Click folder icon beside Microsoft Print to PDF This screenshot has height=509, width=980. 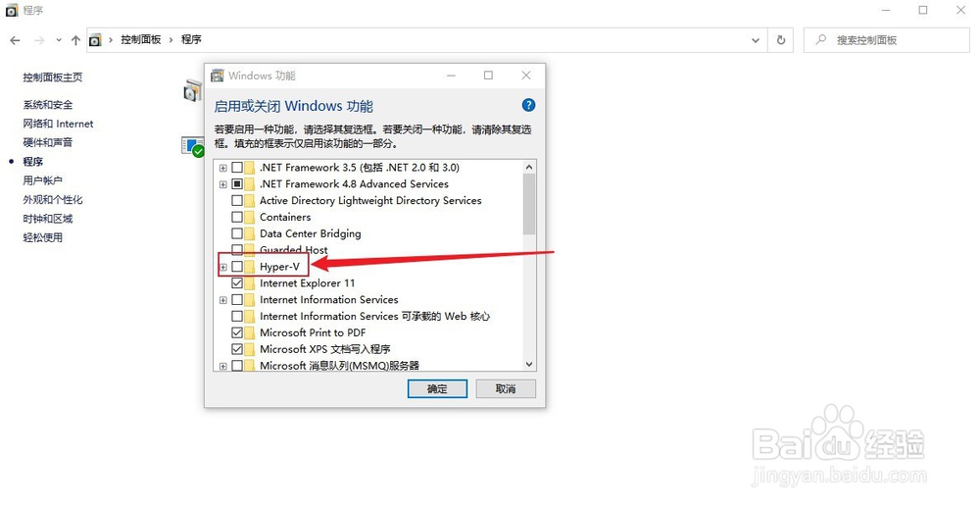(x=250, y=332)
